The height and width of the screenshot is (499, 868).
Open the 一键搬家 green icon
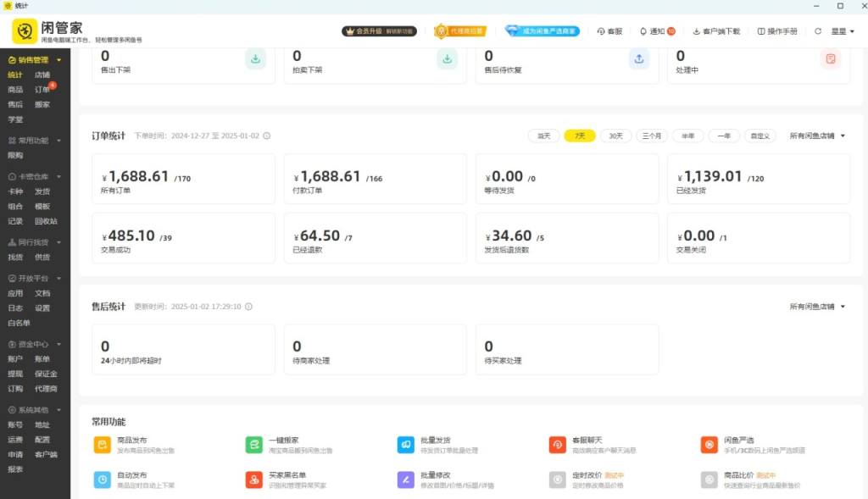254,445
